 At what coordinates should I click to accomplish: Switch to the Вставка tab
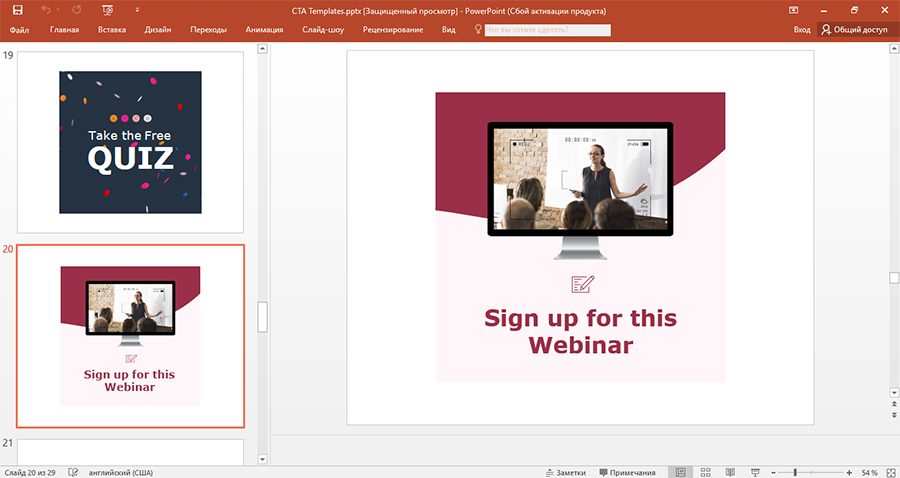(112, 30)
